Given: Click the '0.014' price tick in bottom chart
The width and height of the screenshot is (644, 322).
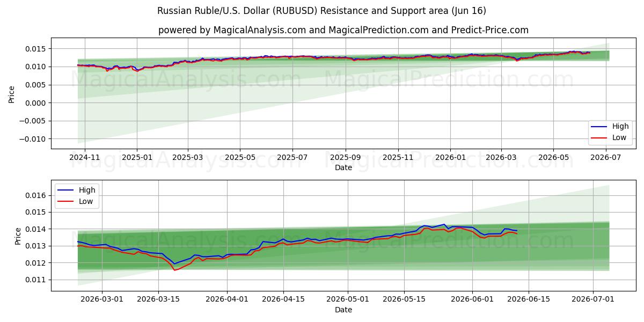Looking at the screenshot, I should 36,229.
